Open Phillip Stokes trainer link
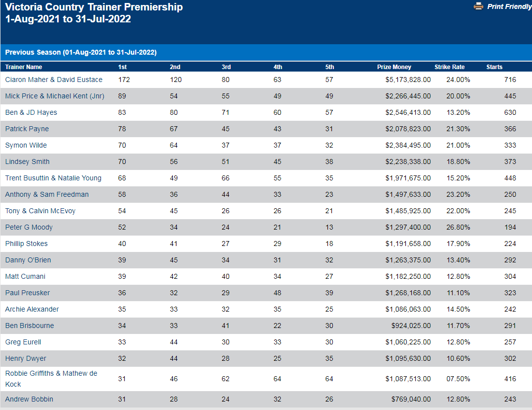The image size is (532, 410). point(26,244)
